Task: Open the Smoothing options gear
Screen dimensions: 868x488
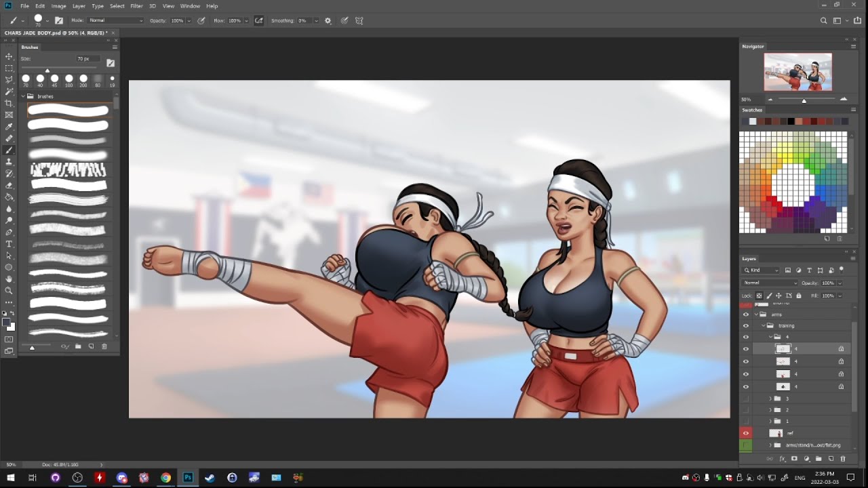Action: tap(328, 20)
